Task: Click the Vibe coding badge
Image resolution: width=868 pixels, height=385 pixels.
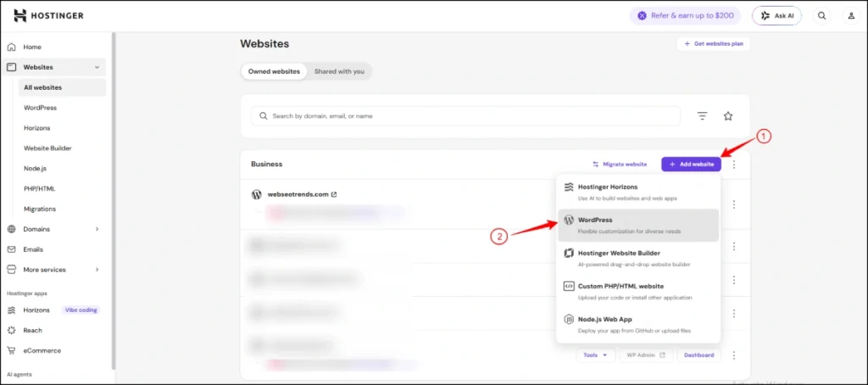Action: (x=81, y=310)
